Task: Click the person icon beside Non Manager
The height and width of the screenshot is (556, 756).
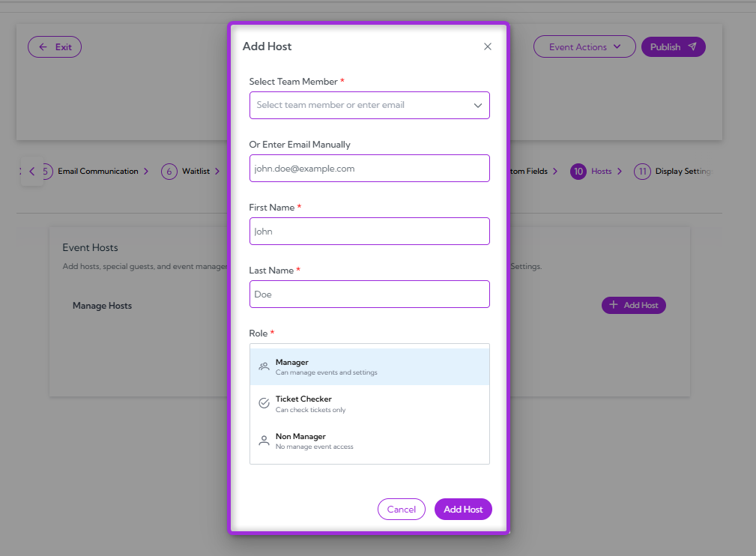Action: tap(264, 440)
